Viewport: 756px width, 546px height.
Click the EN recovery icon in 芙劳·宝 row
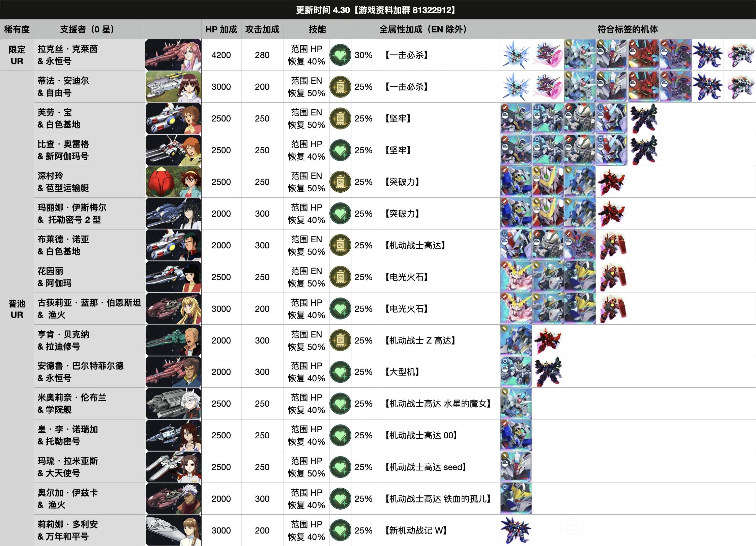point(340,118)
